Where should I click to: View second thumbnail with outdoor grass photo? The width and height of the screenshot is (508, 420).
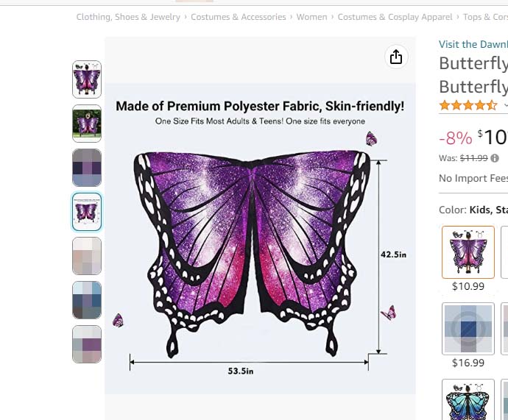87,124
